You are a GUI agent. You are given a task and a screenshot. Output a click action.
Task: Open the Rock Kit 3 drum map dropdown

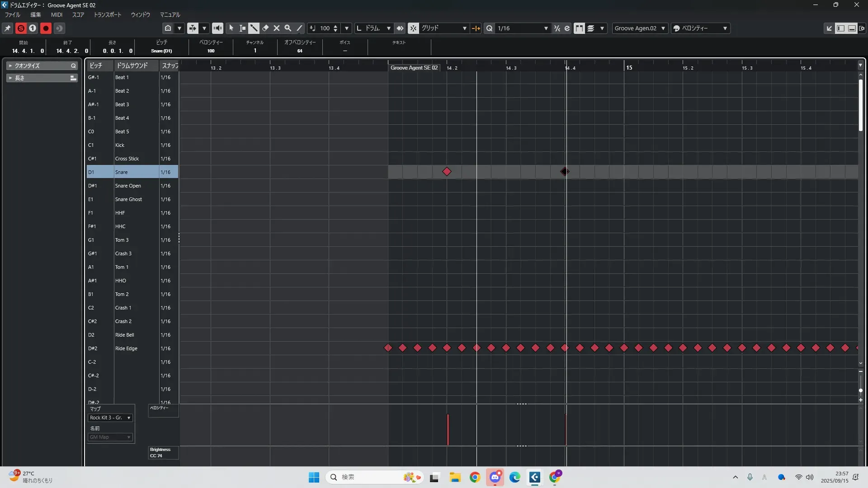110,418
